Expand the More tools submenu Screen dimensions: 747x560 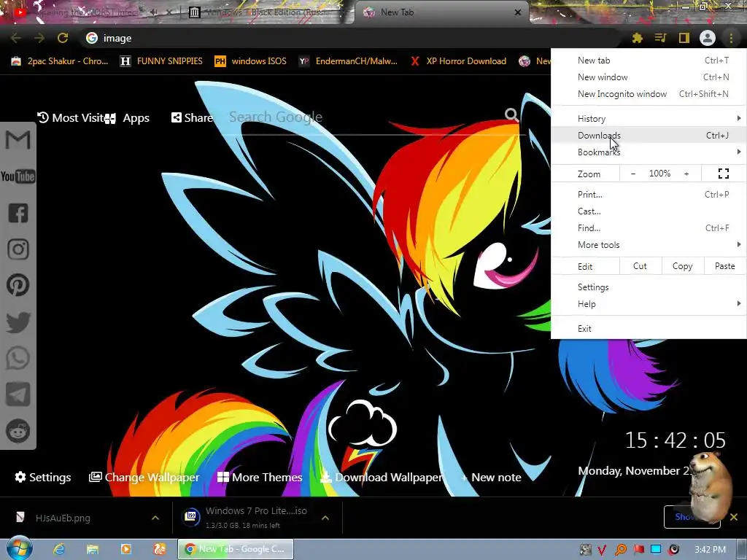[x=649, y=245]
